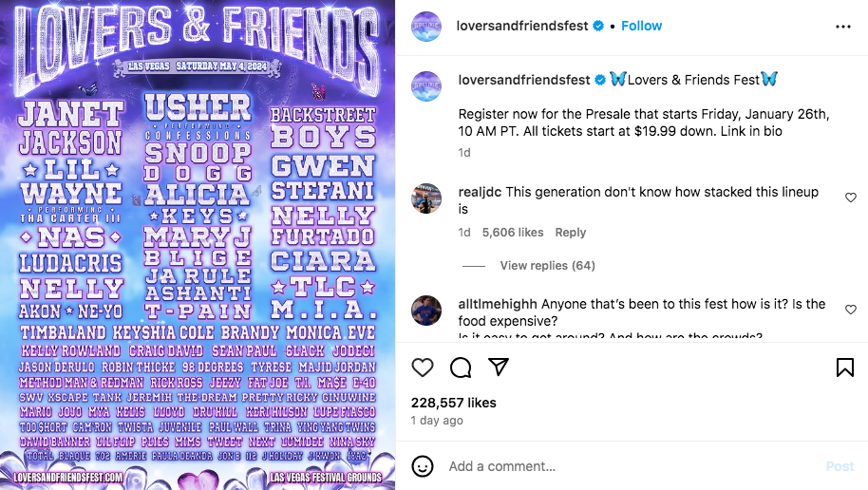This screenshot has width=868, height=490.
Task: Click the Post comment button
Action: 840,466
